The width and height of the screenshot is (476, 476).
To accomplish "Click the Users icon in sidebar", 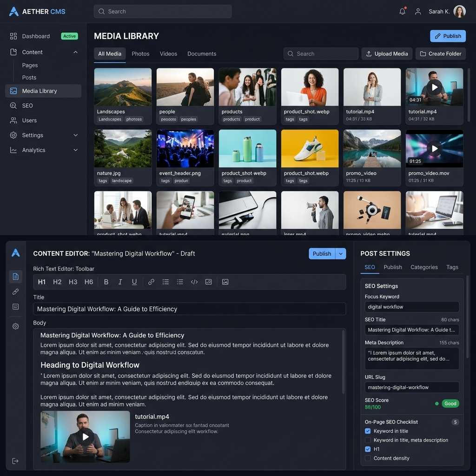I will pos(13,120).
